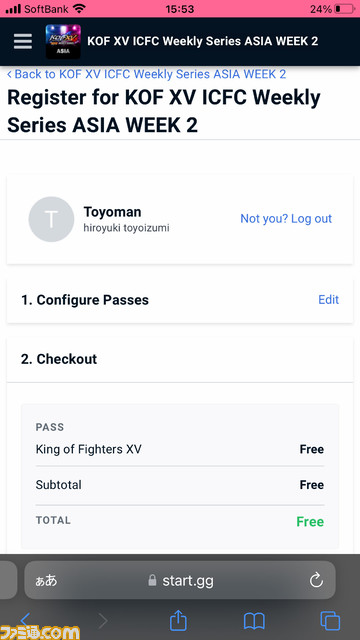Reload the start.gg page

[316, 580]
